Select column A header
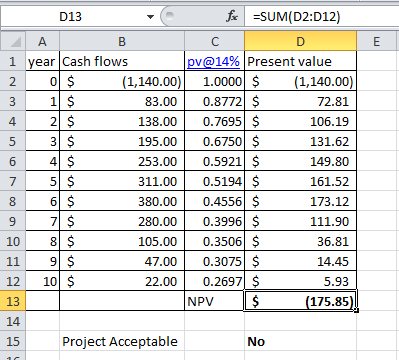 [42, 42]
